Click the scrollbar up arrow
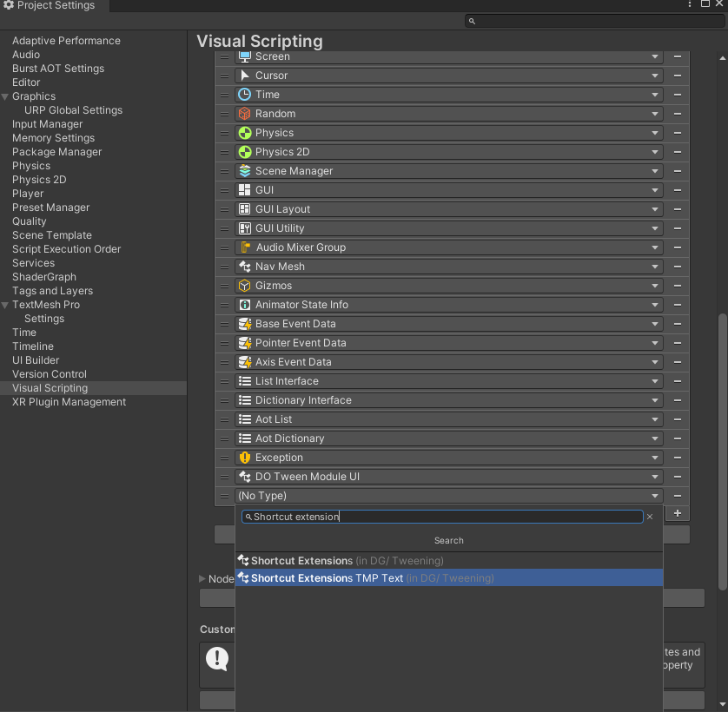Screen dimensions: 728x712 (723, 58)
